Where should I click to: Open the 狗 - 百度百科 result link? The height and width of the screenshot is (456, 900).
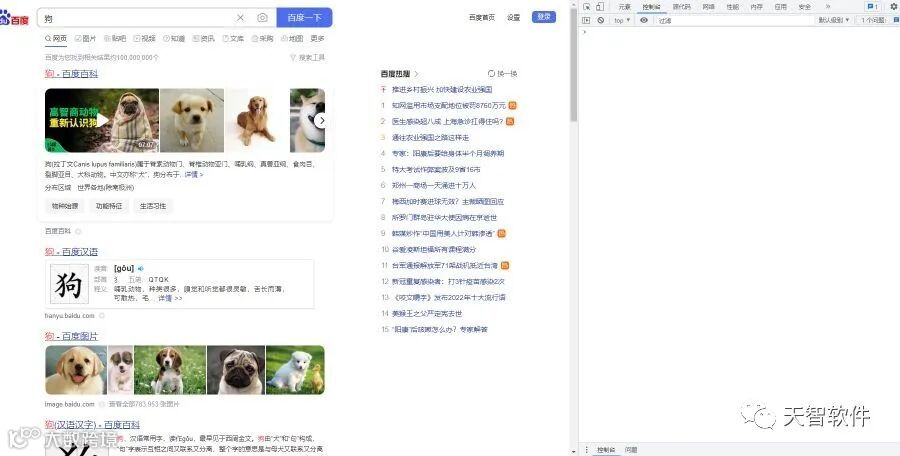72,74
